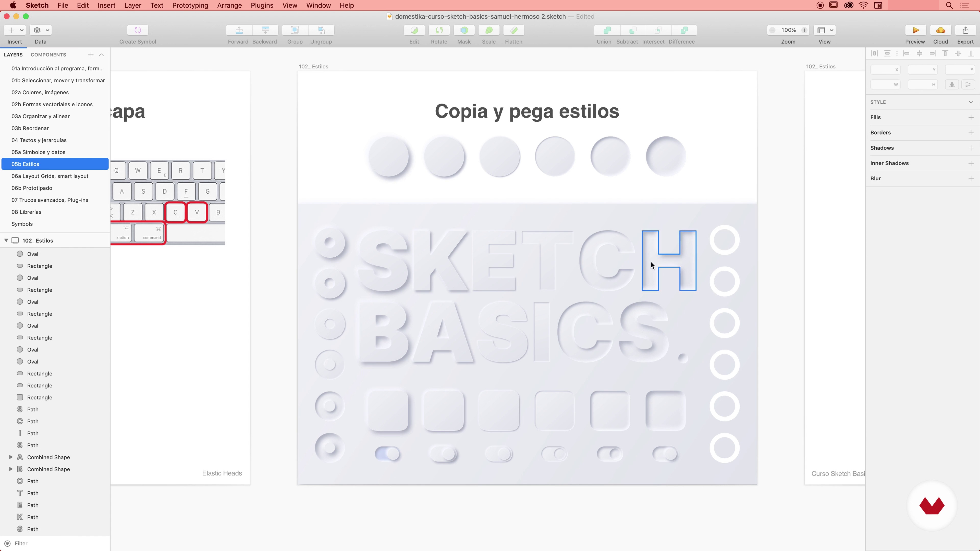Expand the Combined Shape A layer
Screen dimensions: 980x551
[11, 457]
